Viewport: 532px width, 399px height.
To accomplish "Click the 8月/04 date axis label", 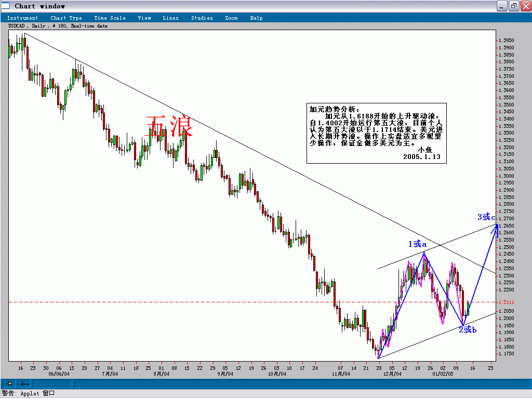I will coord(161,374).
